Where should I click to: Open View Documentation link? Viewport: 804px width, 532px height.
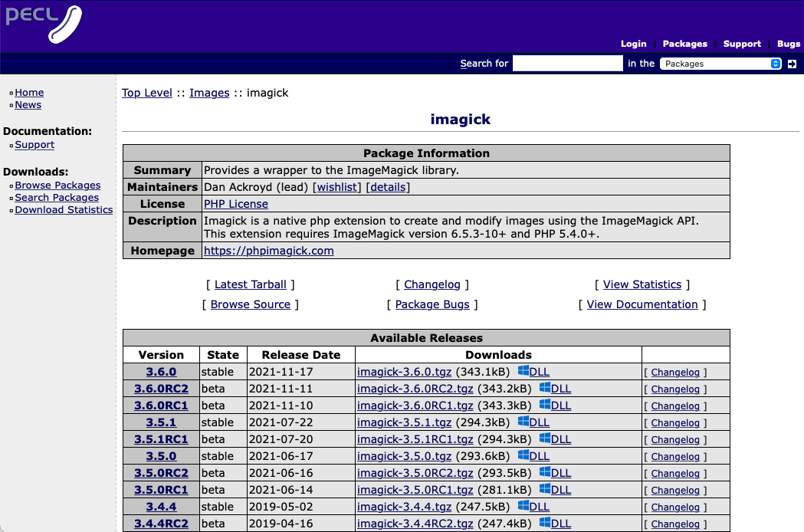point(642,305)
